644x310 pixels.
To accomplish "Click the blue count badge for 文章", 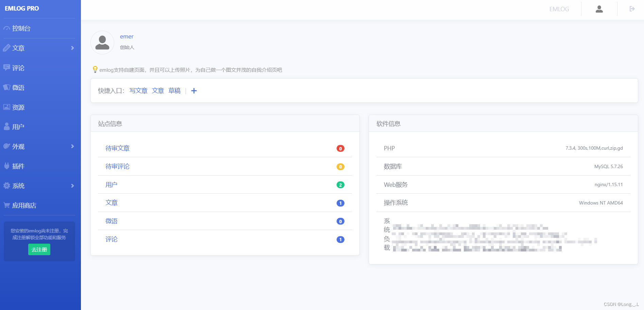I will (340, 203).
